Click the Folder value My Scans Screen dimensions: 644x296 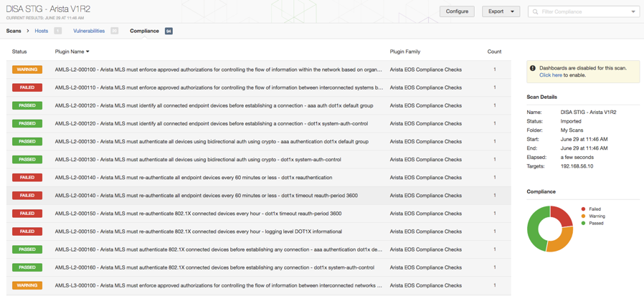pos(572,130)
